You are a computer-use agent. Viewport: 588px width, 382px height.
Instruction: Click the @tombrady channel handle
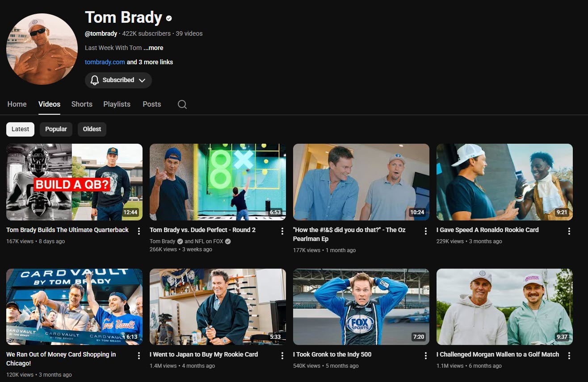[101, 33]
